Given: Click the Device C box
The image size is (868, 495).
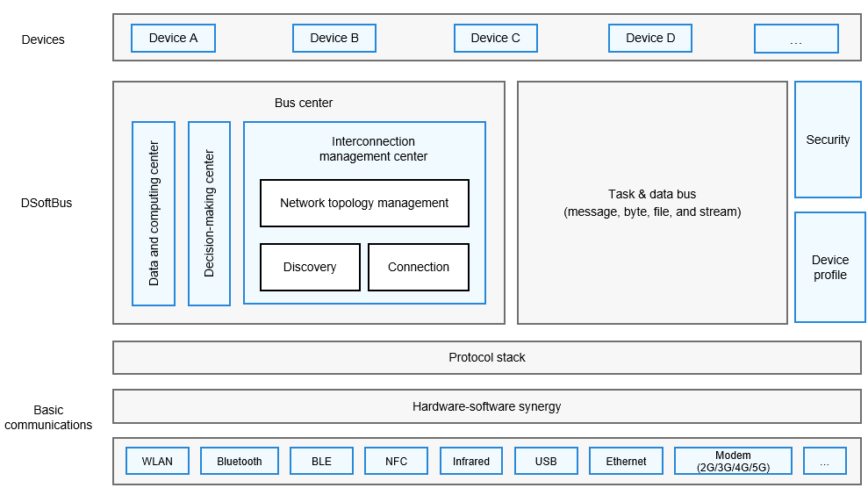Looking at the screenshot, I should click(495, 38).
